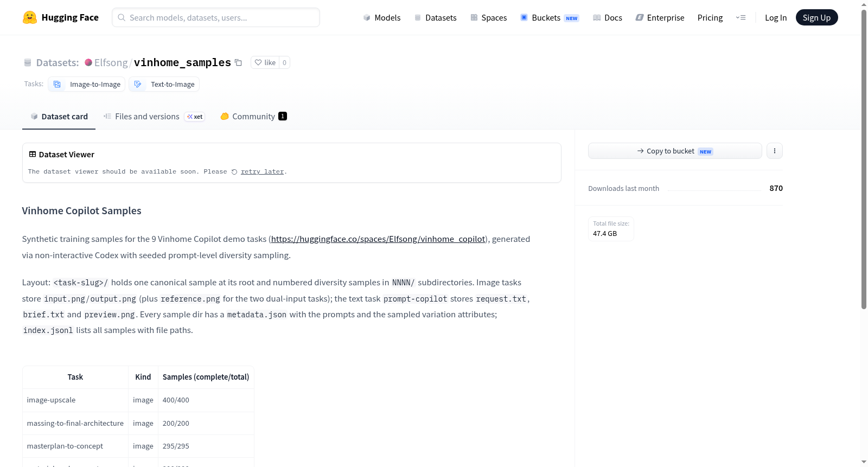Click the Copy to bucket button
The width and height of the screenshot is (868, 467).
point(675,151)
